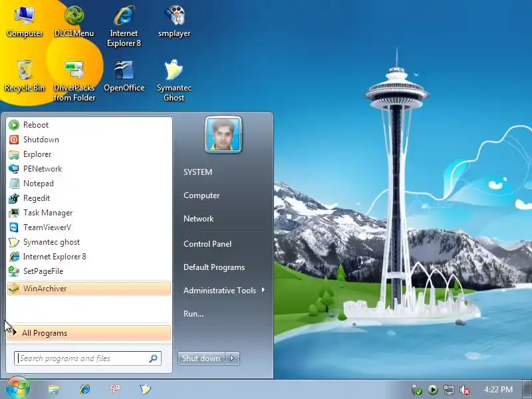Image resolution: width=532 pixels, height=399 pixels.
Task: Click the safely remove hardware tray icon
Action: click(417, 390)
